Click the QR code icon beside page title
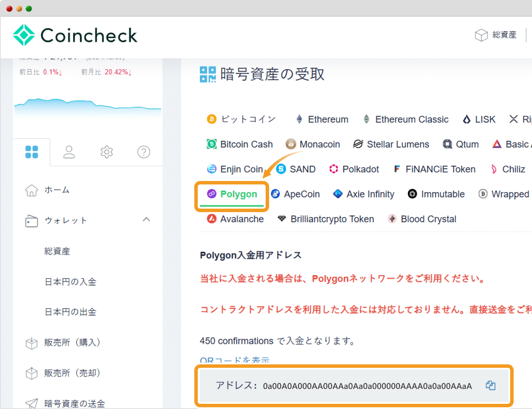 [208, 74]
